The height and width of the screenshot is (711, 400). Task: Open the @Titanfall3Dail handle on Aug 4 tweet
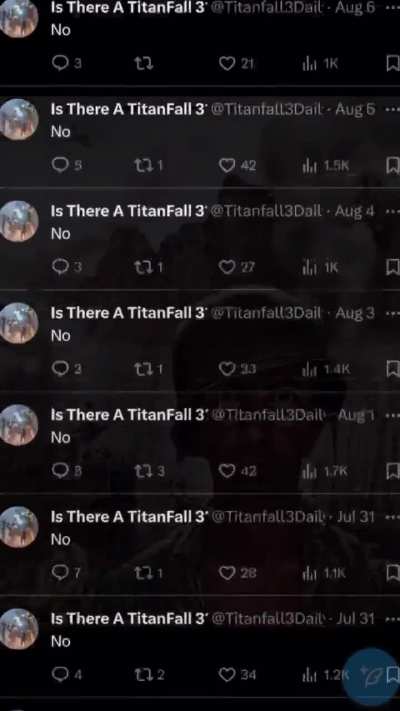click(x=266, y=211)
